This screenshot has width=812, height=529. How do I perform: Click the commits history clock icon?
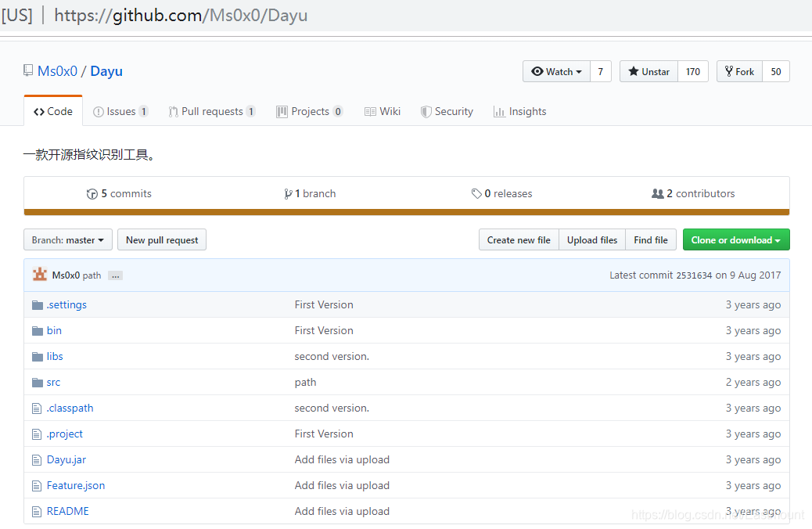[x=92, y=194]
